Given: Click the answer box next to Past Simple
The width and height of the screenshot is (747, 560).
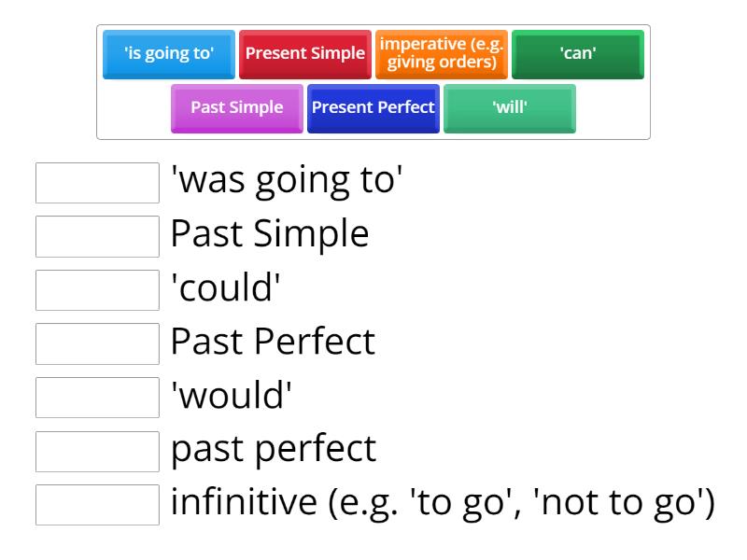Looking at the screenshot, I should tap(97, 237).
